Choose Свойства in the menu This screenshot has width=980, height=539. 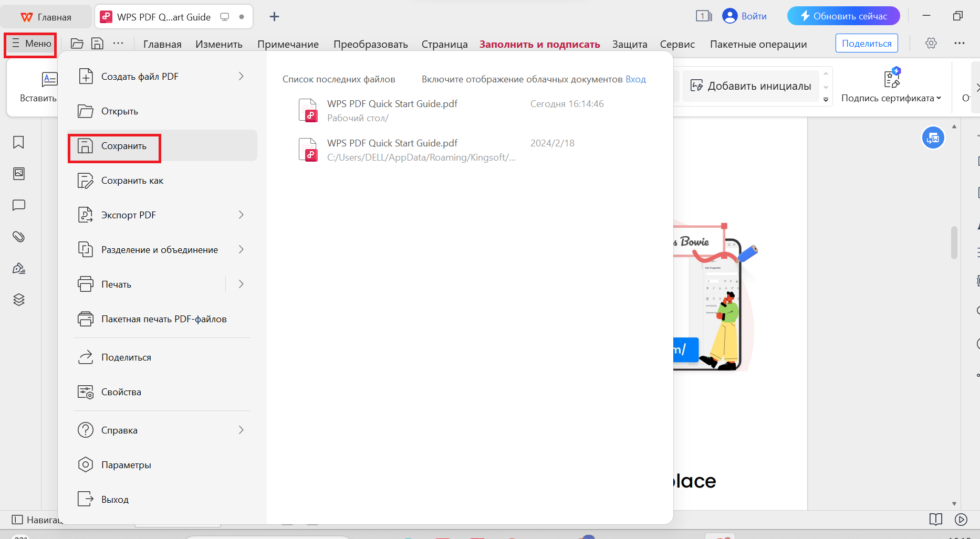coord(162,392)
